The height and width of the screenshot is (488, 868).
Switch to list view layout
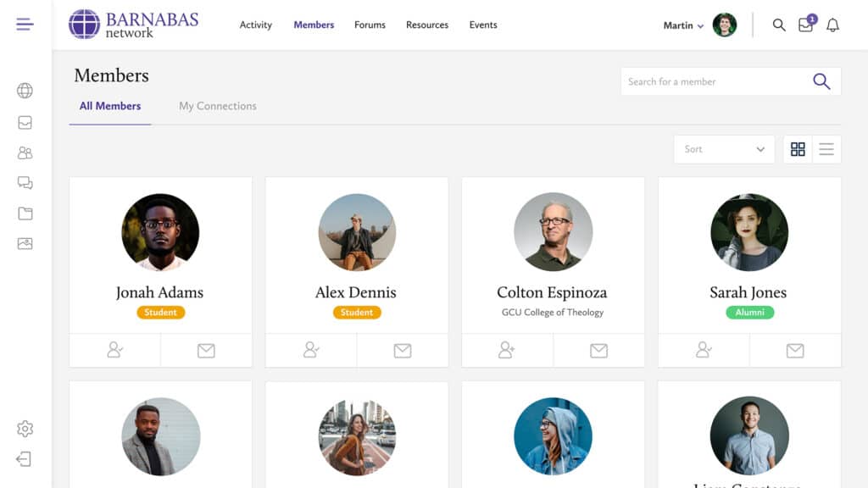point(826,149)
